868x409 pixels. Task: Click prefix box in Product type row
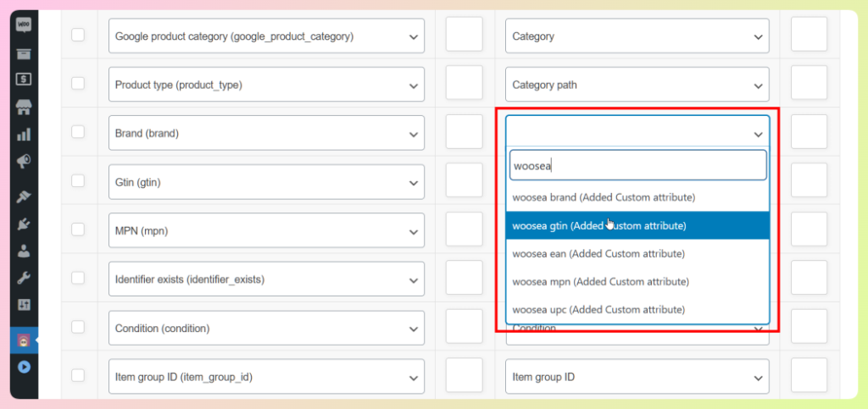[464, 83]
